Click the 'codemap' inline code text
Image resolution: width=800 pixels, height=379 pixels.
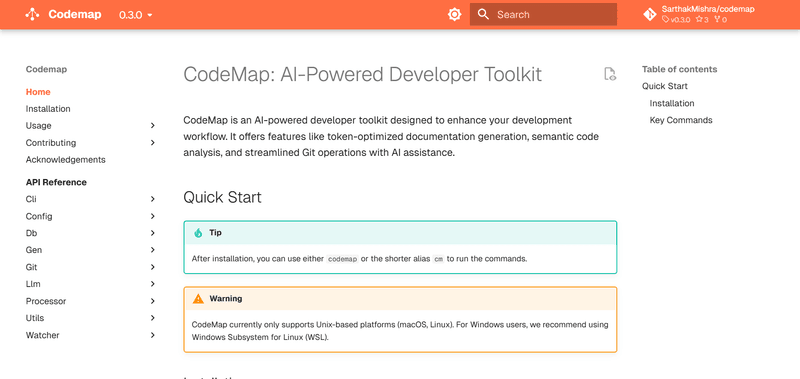click(x=342, y=259)
